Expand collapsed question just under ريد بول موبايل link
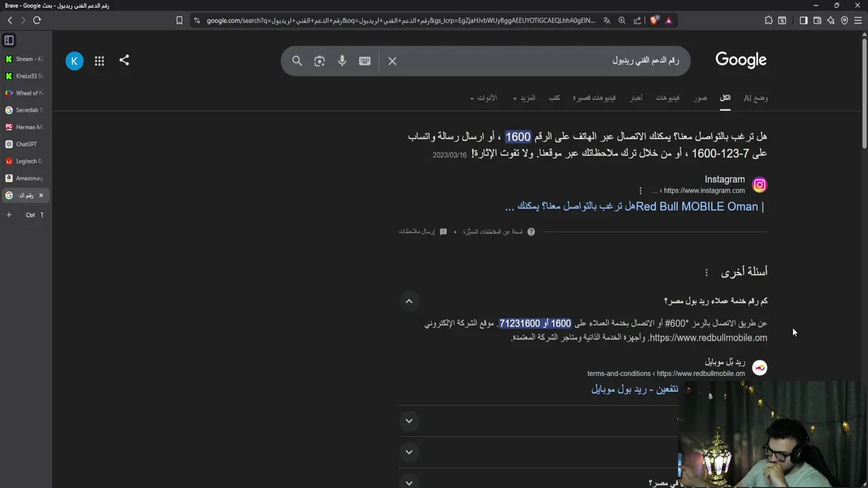The height and width of the screenshot is (488, 868). 409,421
